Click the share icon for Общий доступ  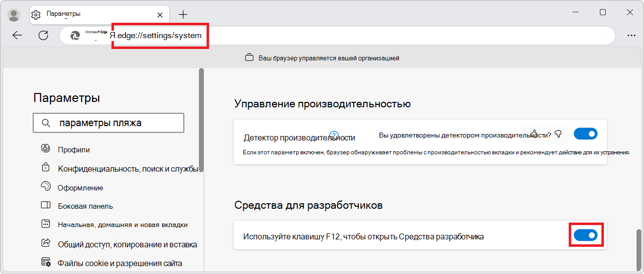click(x=46, y=243)
